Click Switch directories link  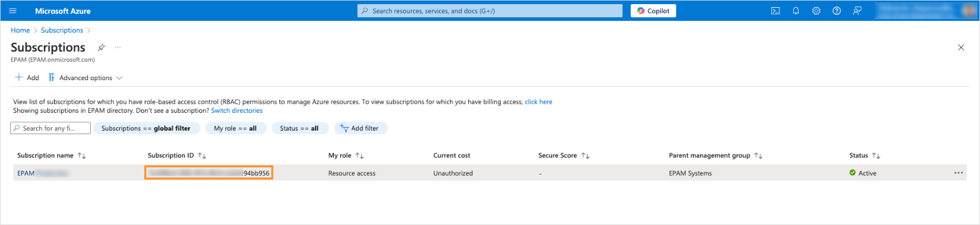coord(237,110)
